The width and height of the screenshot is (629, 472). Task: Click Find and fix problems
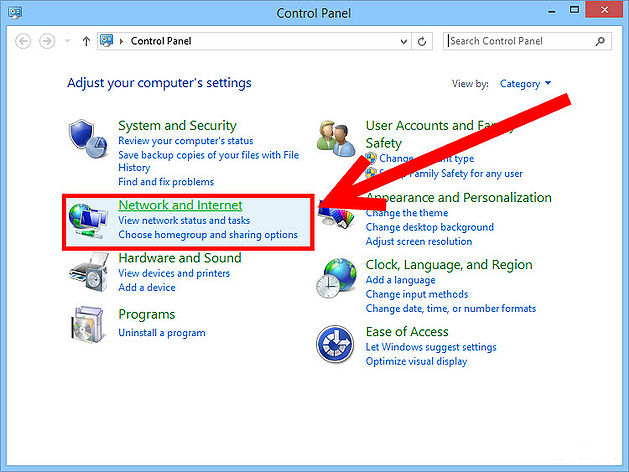(x=166, y=182)
